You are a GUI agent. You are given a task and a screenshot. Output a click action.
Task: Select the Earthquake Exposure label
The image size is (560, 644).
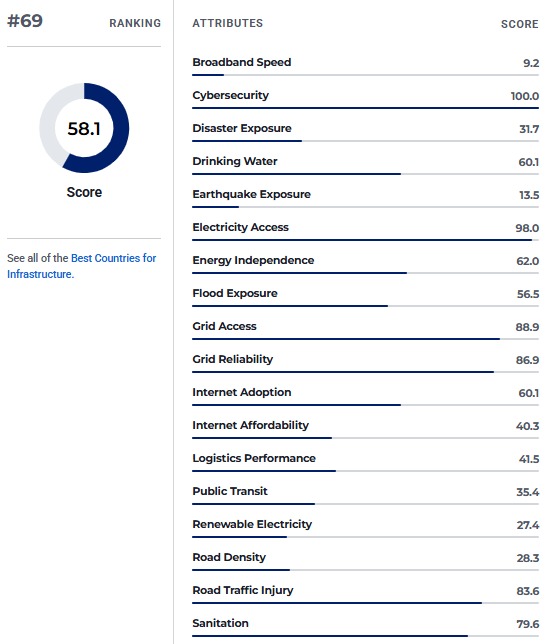tap(251, 194)
